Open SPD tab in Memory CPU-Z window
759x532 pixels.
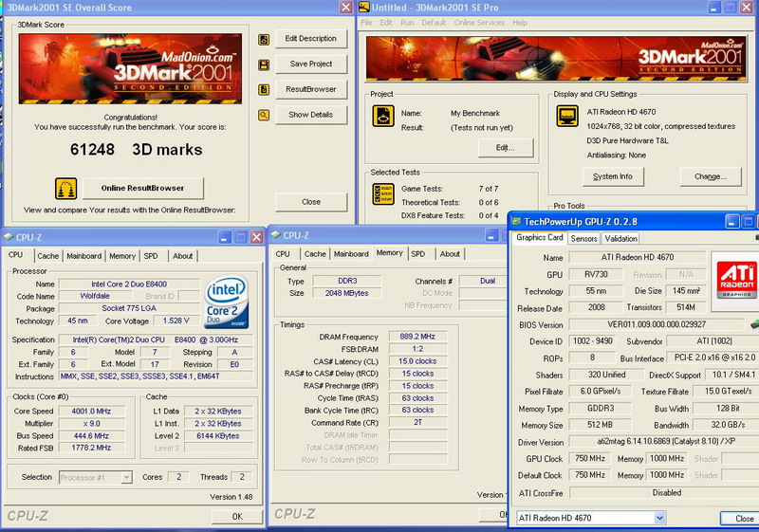[x=418, y=254]
